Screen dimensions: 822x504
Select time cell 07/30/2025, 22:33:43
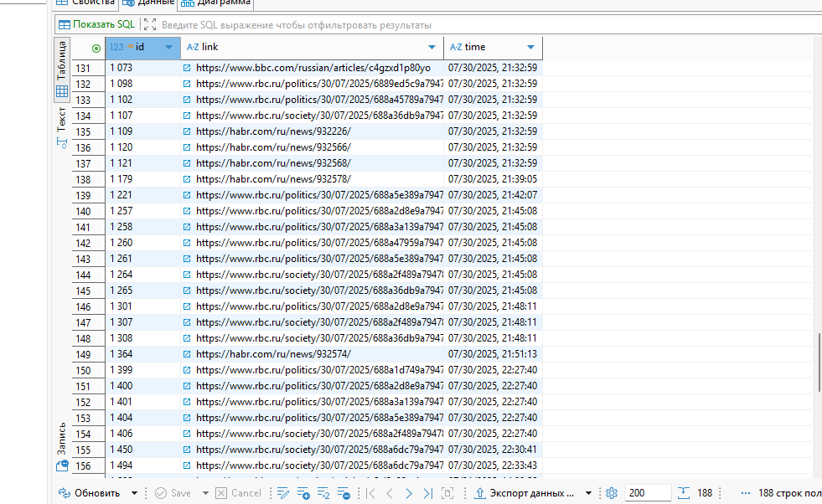(493, 465)
